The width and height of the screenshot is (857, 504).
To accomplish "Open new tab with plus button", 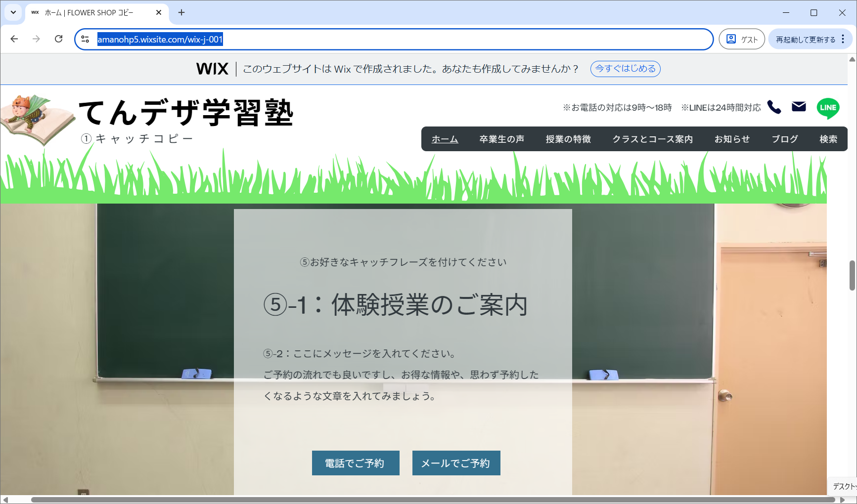I will (181, 12).
